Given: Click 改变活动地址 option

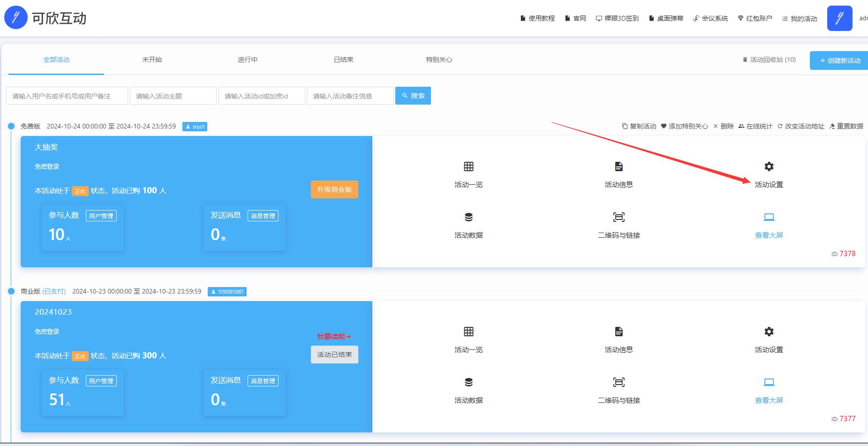Looking at the screenshot, I should tap(801, 126).
